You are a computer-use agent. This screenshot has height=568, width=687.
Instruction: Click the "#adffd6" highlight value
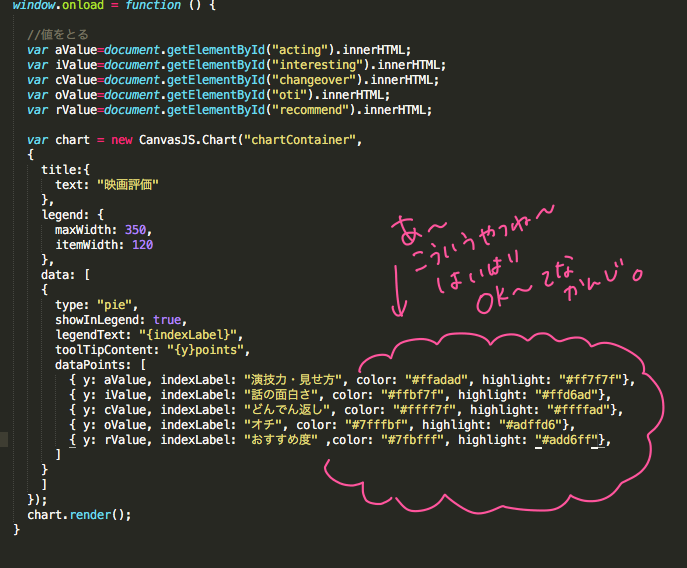tap(531, 425)
